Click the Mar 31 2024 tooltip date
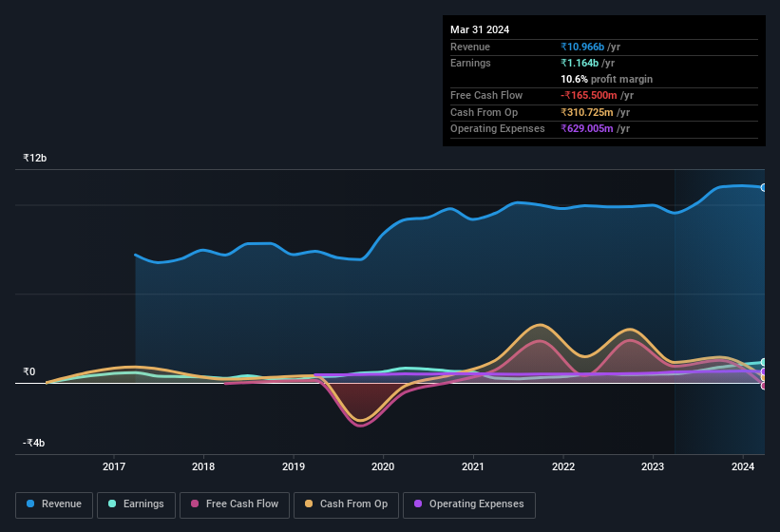The image size is (780, 532). pyautogui.click(x=480, y=29)
